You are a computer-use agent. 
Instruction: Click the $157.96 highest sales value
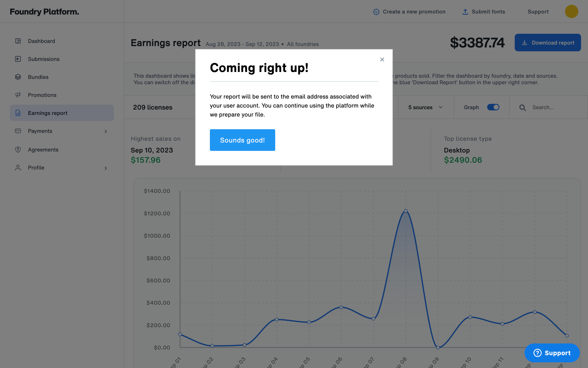pyautogui.click(x=146, y=160)
